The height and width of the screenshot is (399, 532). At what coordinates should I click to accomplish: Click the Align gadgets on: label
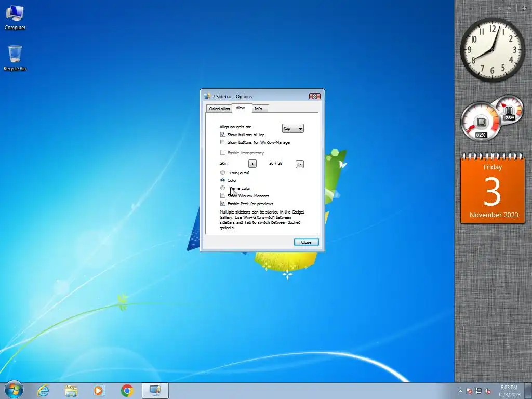(235, 127)
